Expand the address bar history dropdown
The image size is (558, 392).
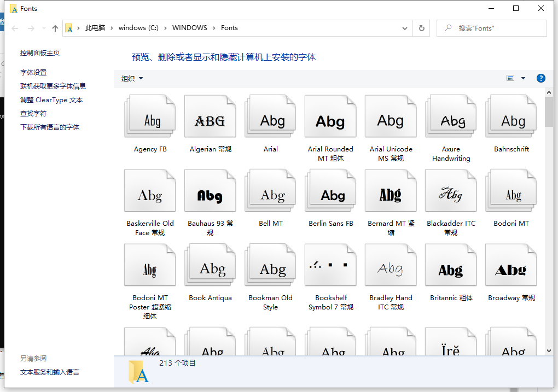(405, 28)
